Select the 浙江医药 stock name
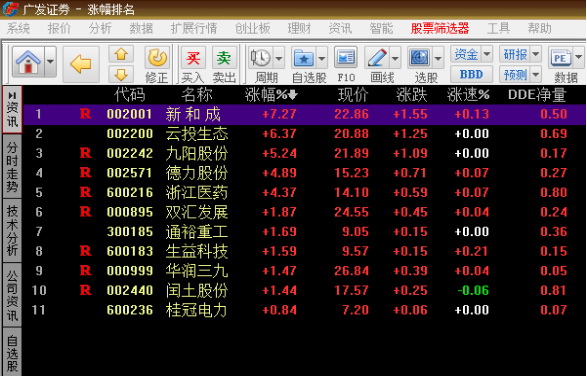 (x=197, y=192)
